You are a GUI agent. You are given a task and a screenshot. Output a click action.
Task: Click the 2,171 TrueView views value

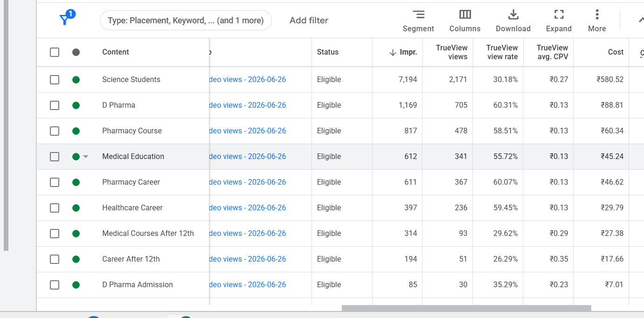click(x=458, y=80)
